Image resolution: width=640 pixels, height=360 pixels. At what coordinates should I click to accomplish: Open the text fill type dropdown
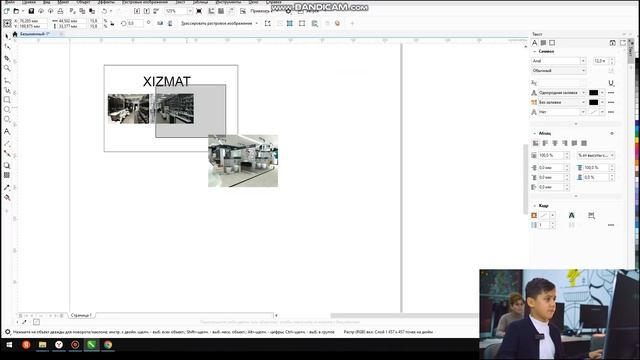[x=583, y=93]
